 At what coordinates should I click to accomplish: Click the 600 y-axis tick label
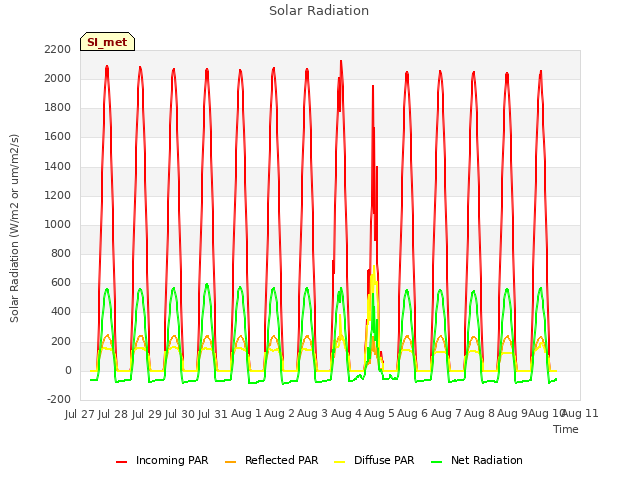(x=61, y=283)
